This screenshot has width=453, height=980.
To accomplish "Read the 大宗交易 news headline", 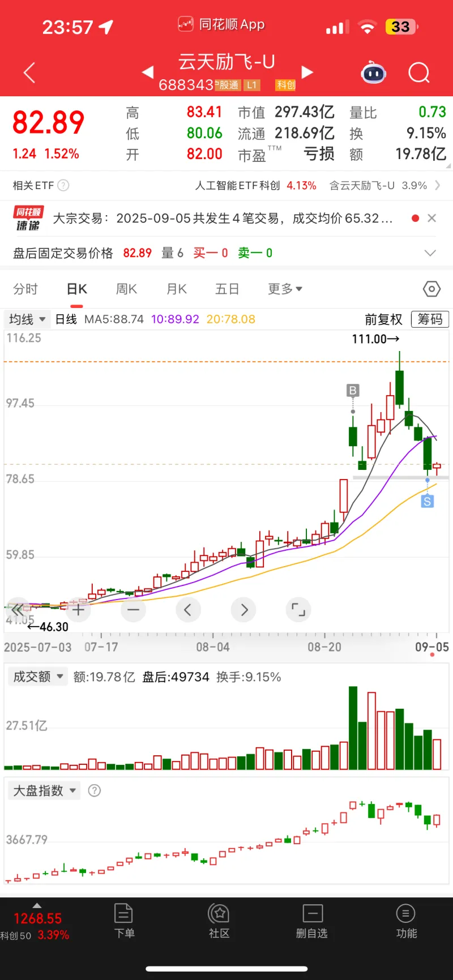I will [223, 219].
